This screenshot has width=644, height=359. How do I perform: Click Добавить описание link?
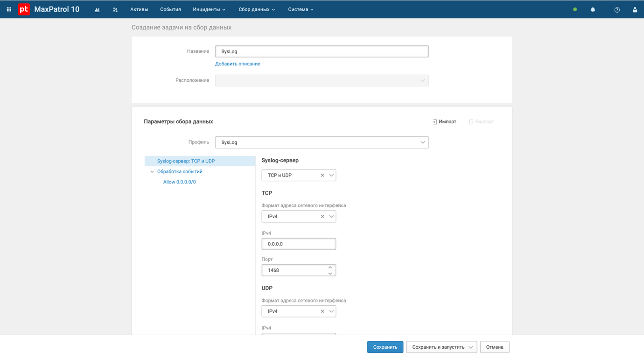[x=238, y=64]
